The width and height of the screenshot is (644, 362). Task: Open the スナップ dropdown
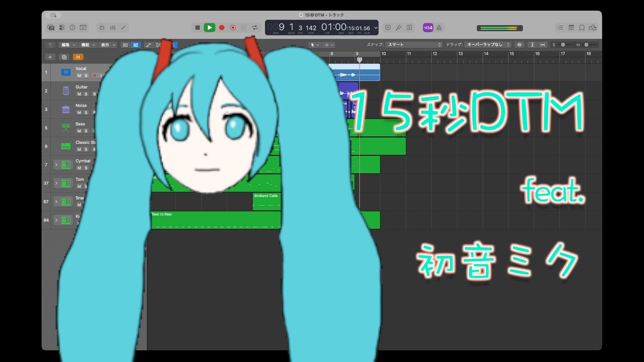(x=415, y=45)
